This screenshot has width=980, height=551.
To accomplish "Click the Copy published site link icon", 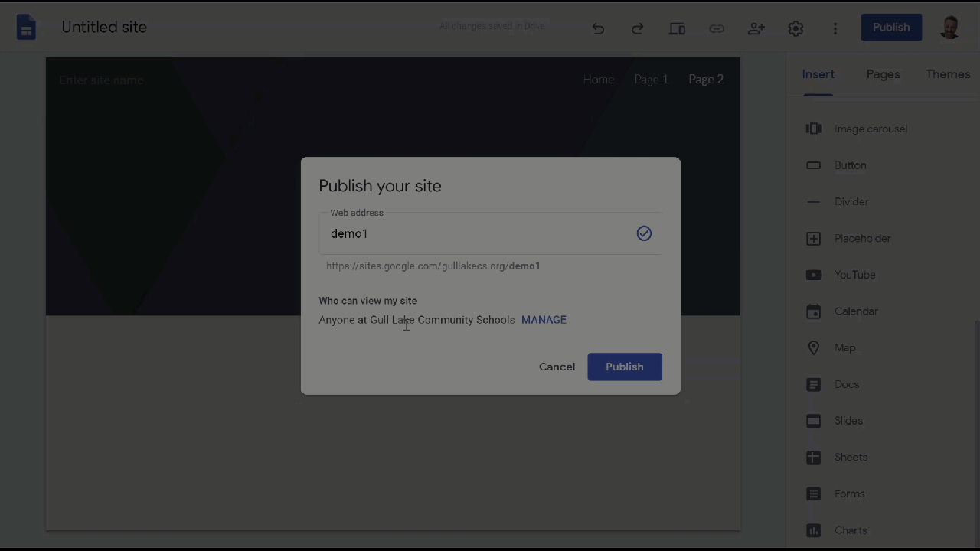I will coord(717,28).
